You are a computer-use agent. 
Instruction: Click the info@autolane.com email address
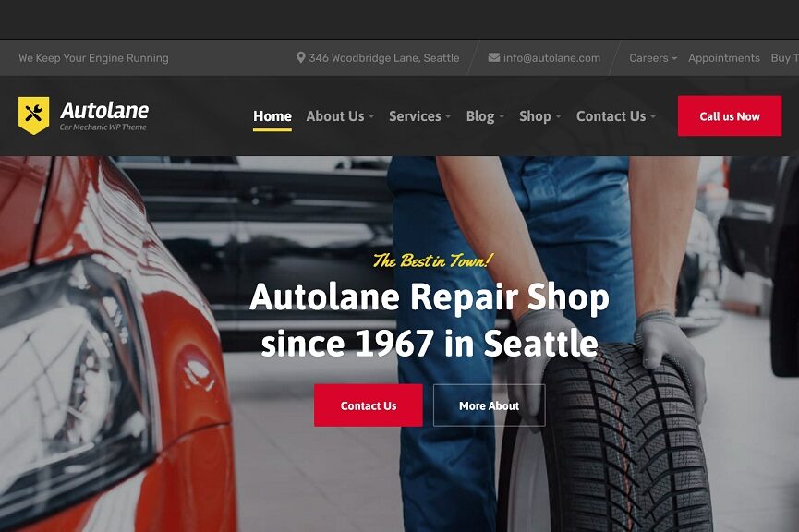pos(551,58)
